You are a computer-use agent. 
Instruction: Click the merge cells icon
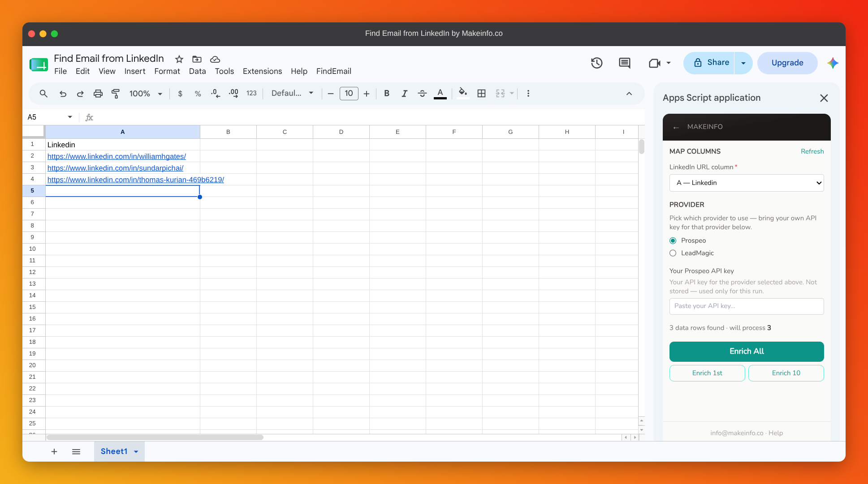[500, 94]
